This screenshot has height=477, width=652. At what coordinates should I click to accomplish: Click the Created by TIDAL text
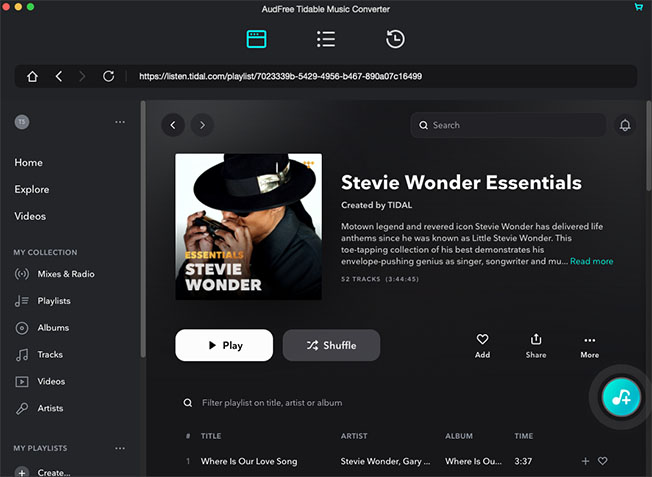(x=376, y=205)
